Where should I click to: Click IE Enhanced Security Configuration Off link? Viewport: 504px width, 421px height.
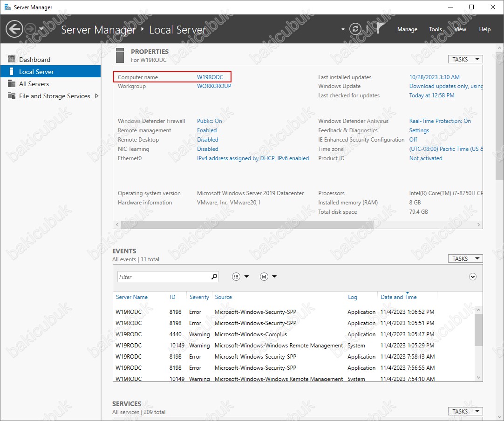tap(413, 139)
